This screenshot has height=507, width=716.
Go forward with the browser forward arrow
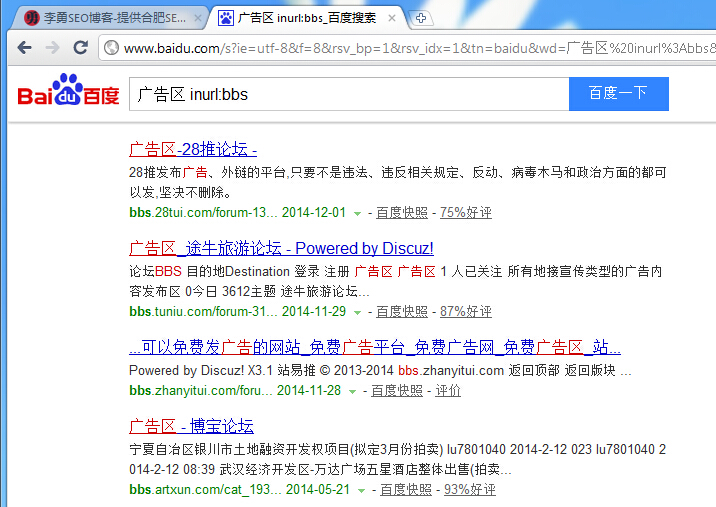(53, 48)
